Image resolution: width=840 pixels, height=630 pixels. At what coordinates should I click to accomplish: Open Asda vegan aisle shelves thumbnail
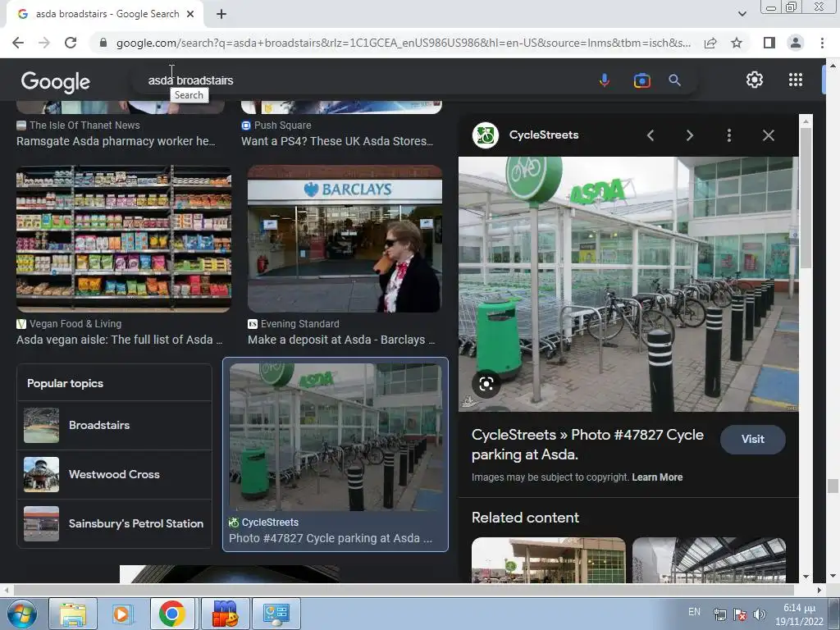coord(124,239)
